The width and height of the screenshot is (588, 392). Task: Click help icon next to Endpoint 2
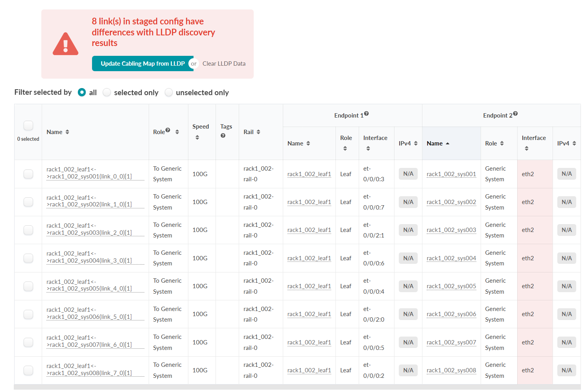tap(515, 114)
